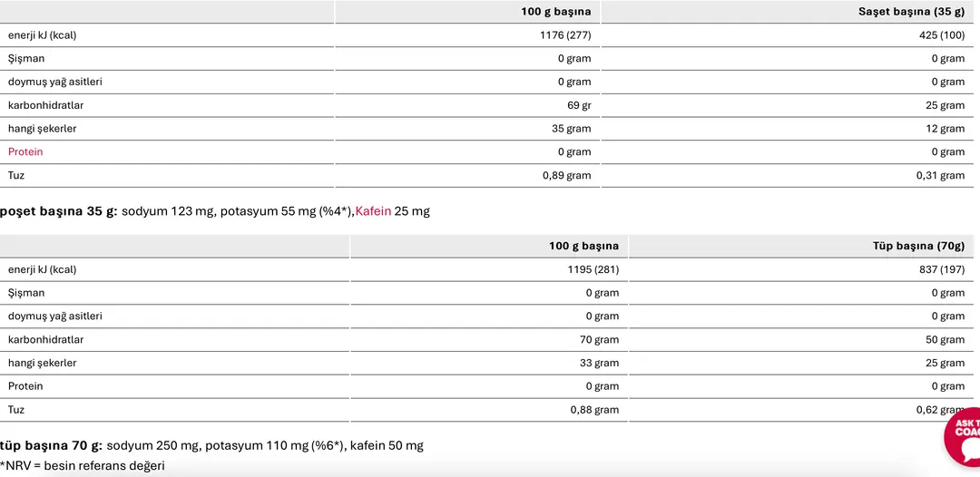
Task: Select the "100 g başına" header in first table
Action: tap(555, 12)
